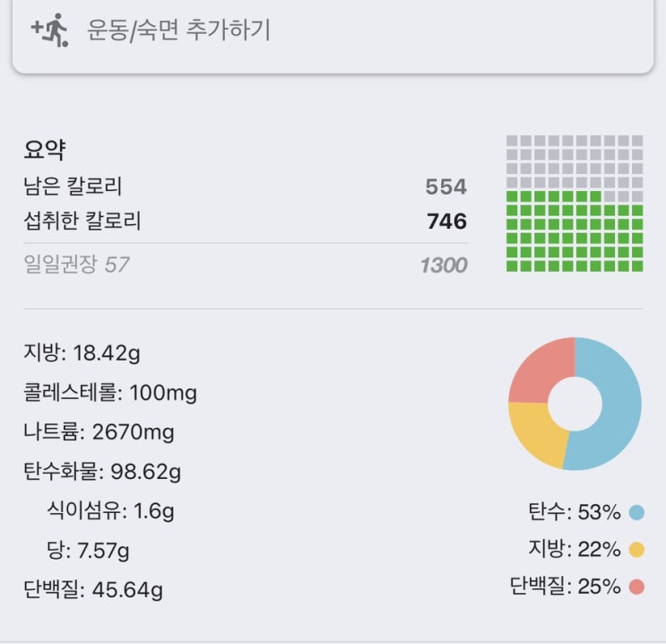Tap the 섭취한 칼로리 row label
This screenshot has height=644, width=666.
pyautogui.click(x=82, y=221)
